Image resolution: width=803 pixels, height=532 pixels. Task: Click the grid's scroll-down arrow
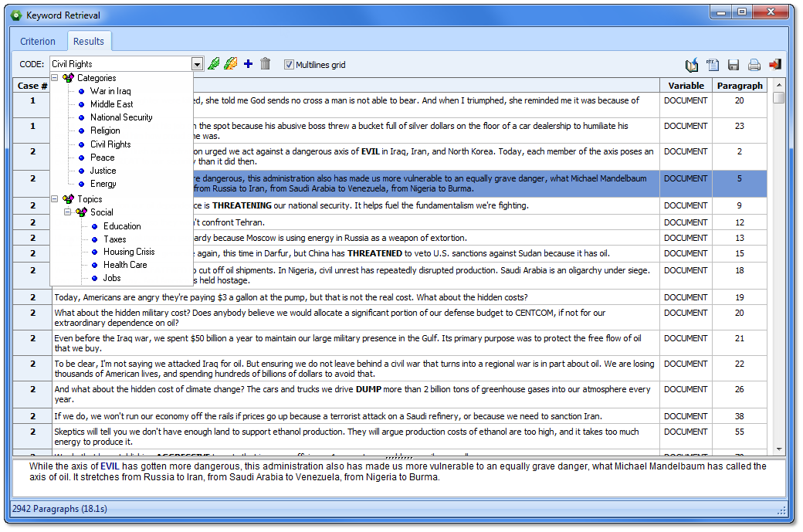pos(778,449)
